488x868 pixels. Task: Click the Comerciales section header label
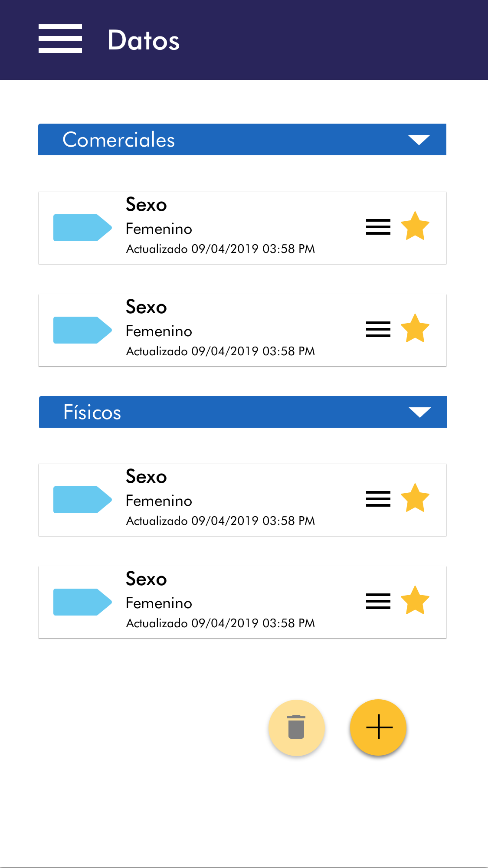(x=119, y=140)
